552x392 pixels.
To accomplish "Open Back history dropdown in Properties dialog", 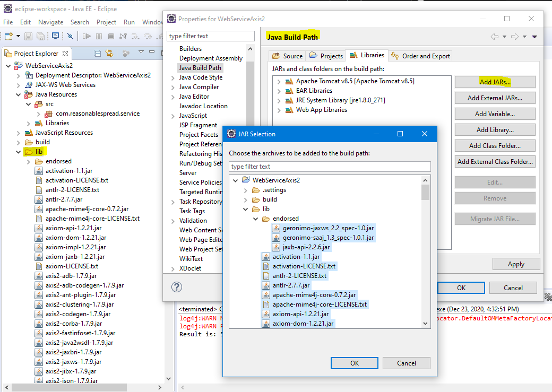I will [504, 37].
